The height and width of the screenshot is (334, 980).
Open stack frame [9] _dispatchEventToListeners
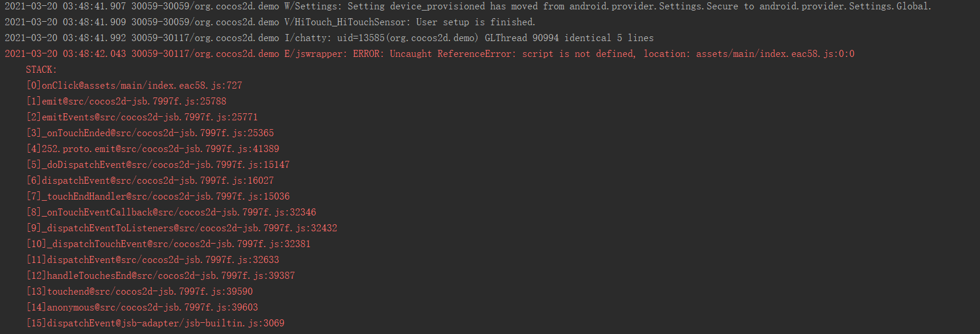[182, 228]
